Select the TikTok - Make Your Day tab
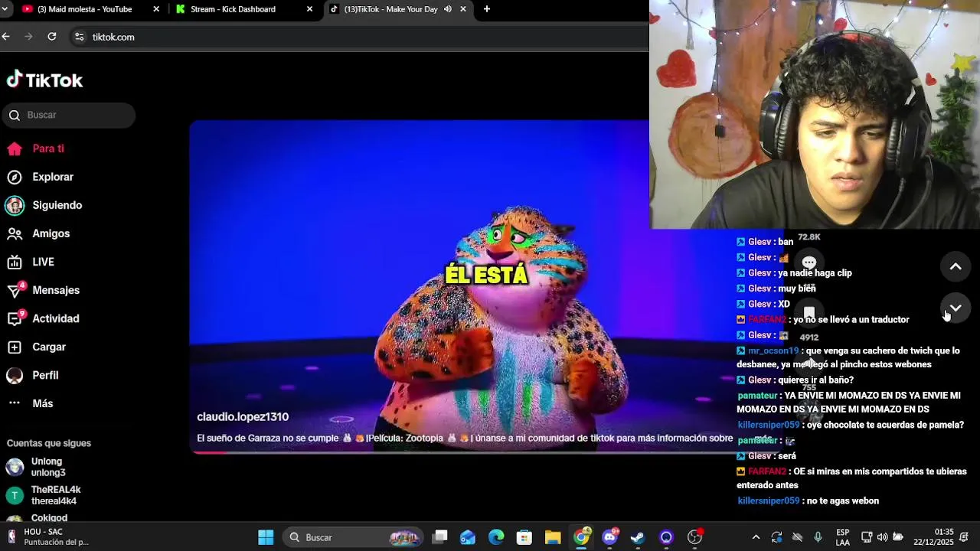The image size is (980, 551). coord(390,9)
